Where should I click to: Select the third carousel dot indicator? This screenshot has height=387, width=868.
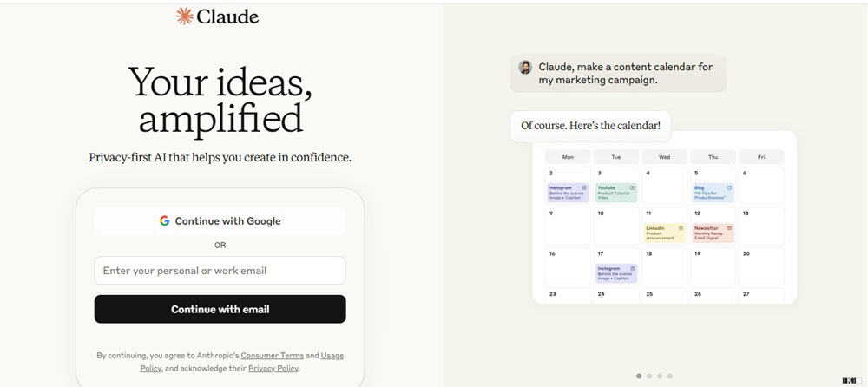tap(660, 376)
